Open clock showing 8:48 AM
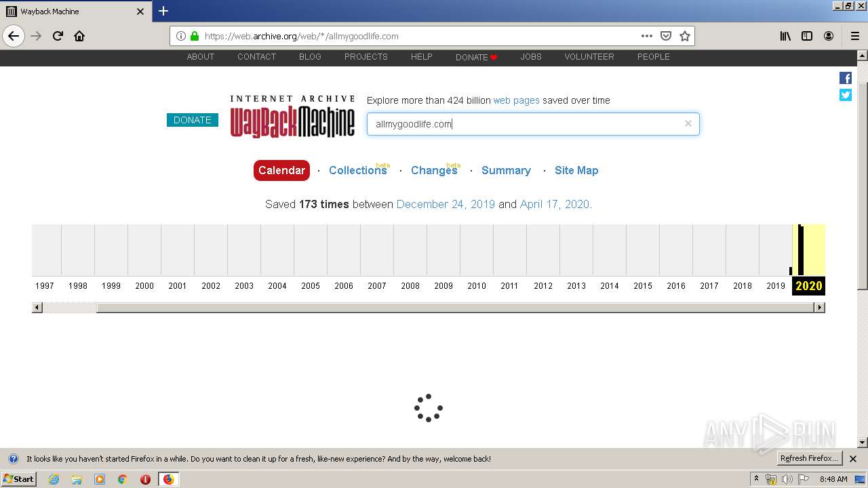The image size is (868, 488). (x=833, y=479)
